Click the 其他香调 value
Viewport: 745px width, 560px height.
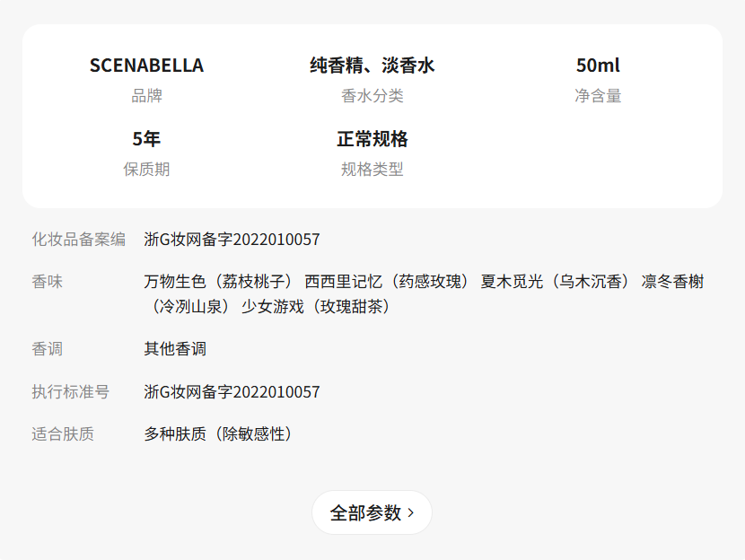click(x=175, y=348)
